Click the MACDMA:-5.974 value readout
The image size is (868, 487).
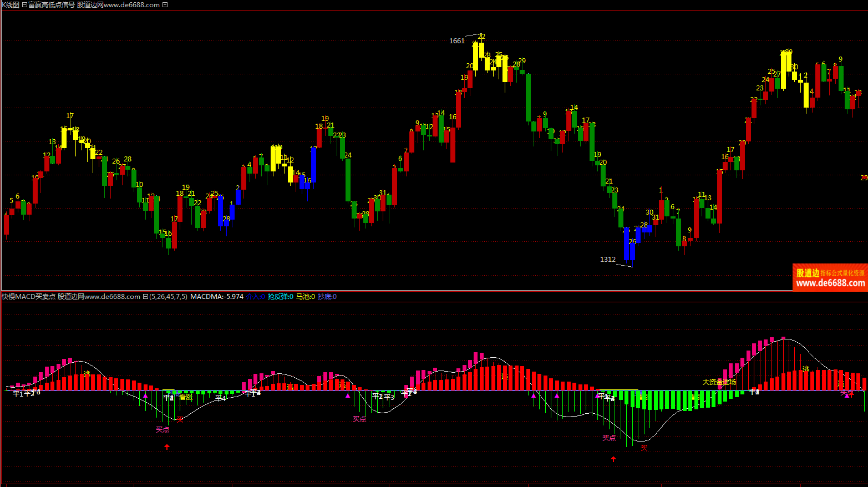click(x=216, y=297)
